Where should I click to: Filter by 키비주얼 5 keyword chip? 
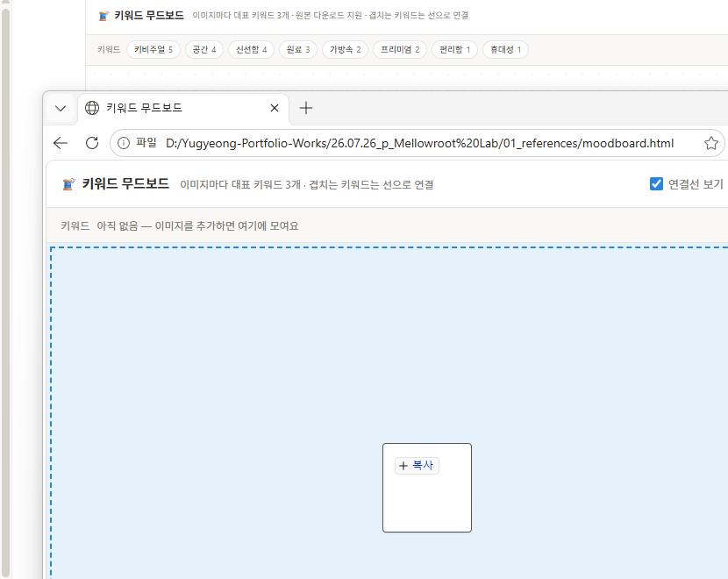tap(153, 50)
